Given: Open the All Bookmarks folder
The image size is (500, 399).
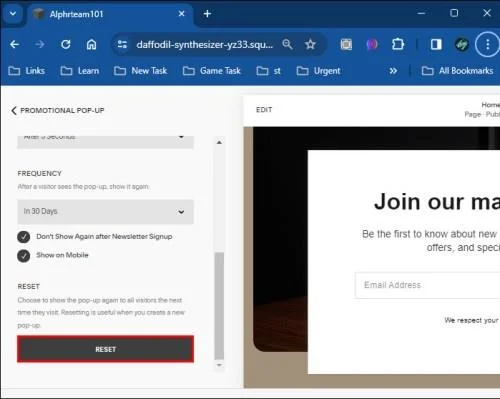Looking at the screenshot, I should coord(457,71).
